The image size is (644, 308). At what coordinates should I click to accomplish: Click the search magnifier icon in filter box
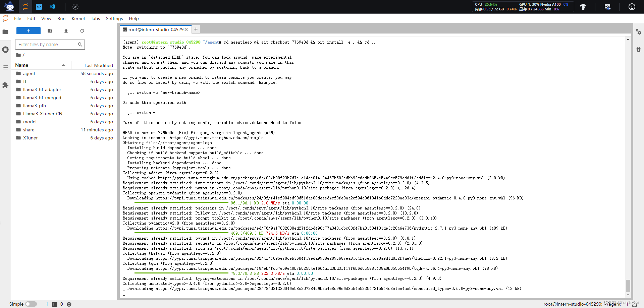point(80,45)
